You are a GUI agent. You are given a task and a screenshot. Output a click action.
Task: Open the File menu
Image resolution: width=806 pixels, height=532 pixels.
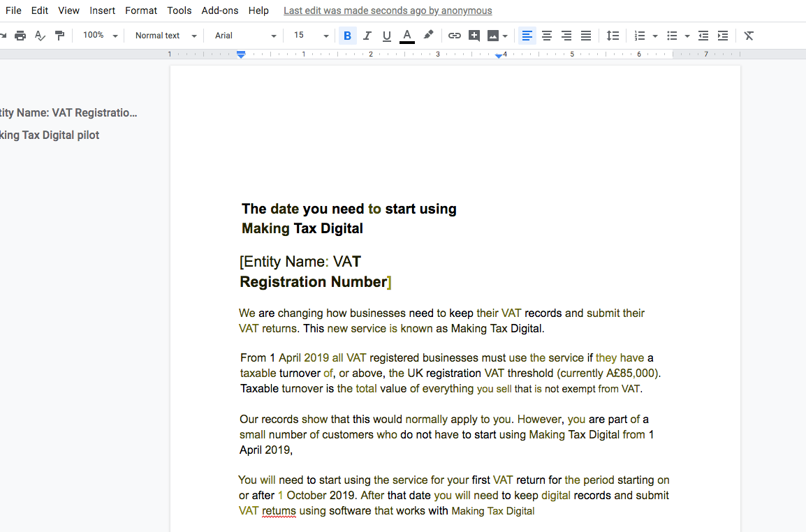(13, 10)
